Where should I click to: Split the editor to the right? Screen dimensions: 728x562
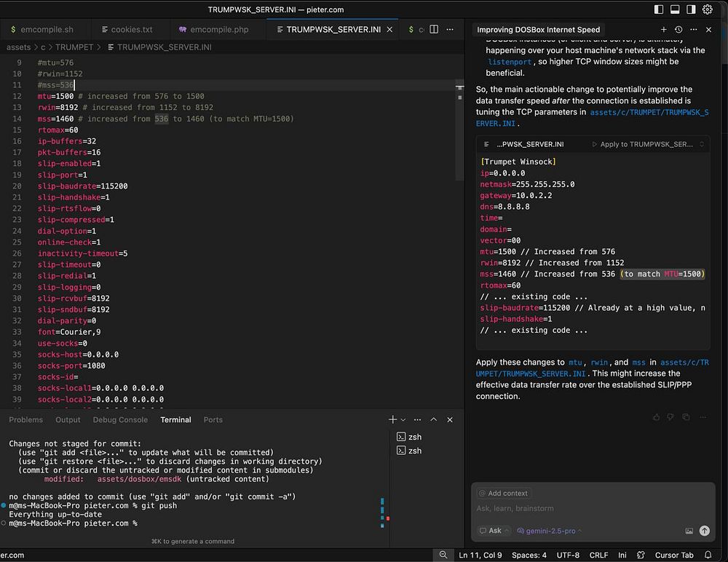click(434, 30)
